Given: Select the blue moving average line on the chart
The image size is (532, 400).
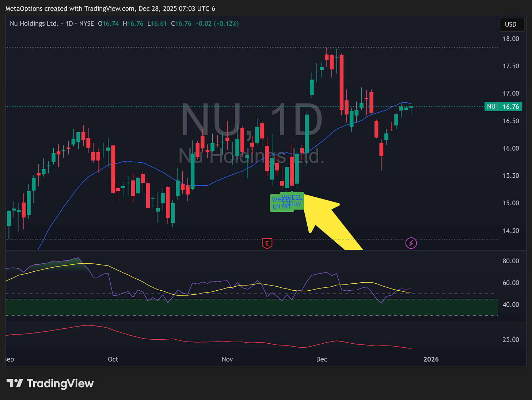Looking at the screenshot, I should [x=128, y=161].
